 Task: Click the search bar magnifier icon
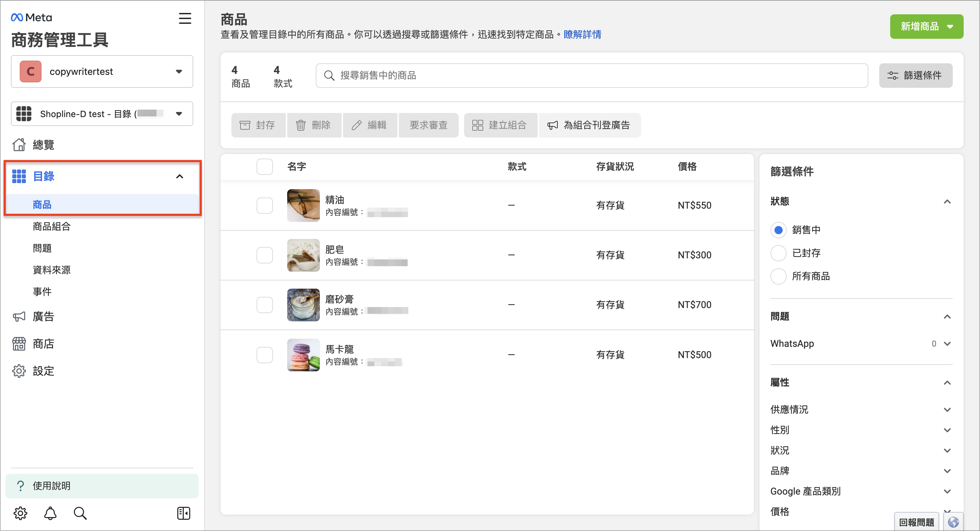(x=329, y=75)
